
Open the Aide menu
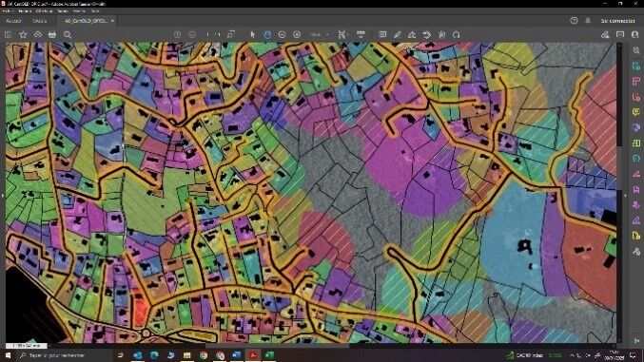95,11
